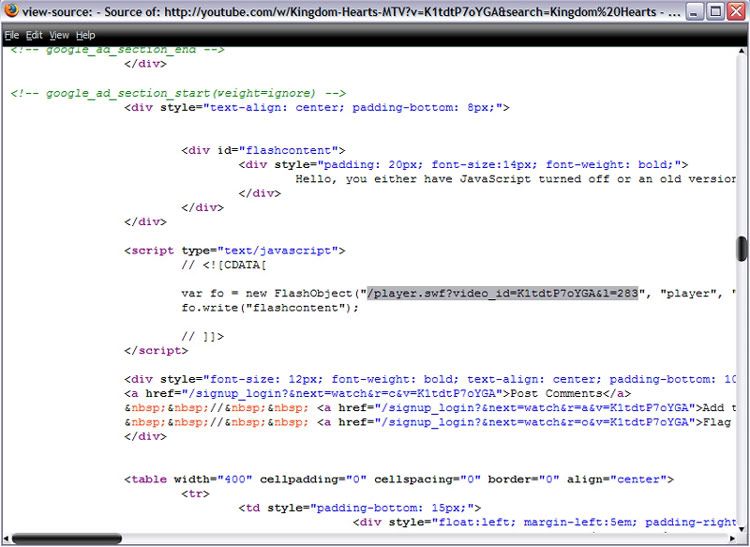Click the table width="400" line
Viewport: 750px width, 547px height.
pos(399,480)
